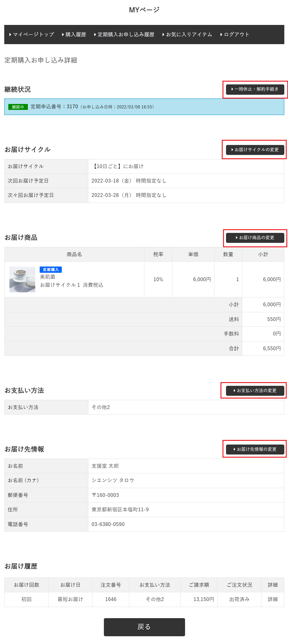
Task: Click the blue 定期購入 product badge
Action: (x=50, y=269)
